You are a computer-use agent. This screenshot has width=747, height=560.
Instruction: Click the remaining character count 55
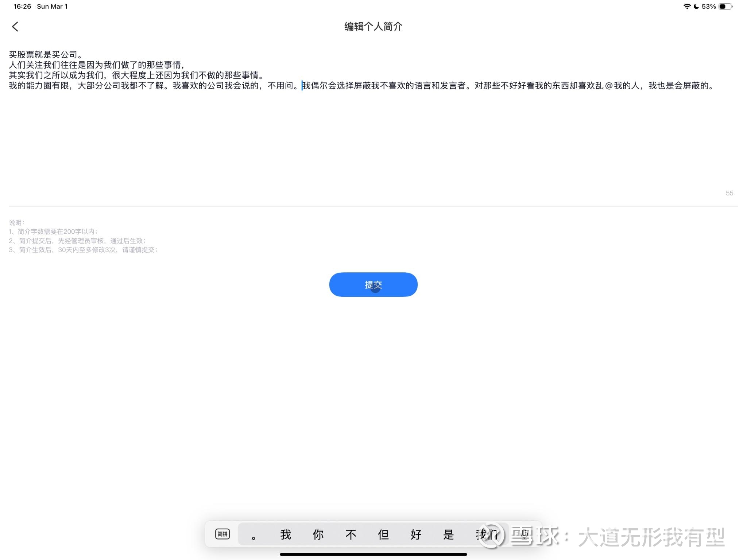point(729,193)
